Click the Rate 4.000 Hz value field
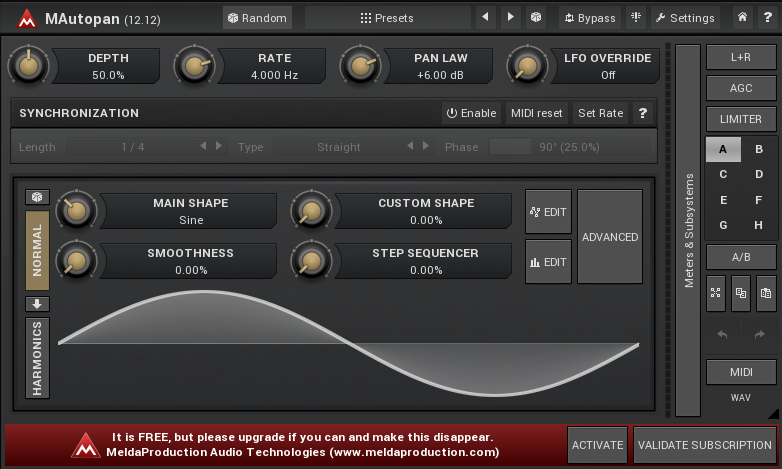This screenshot has height=469, width=782. point(274,75)
